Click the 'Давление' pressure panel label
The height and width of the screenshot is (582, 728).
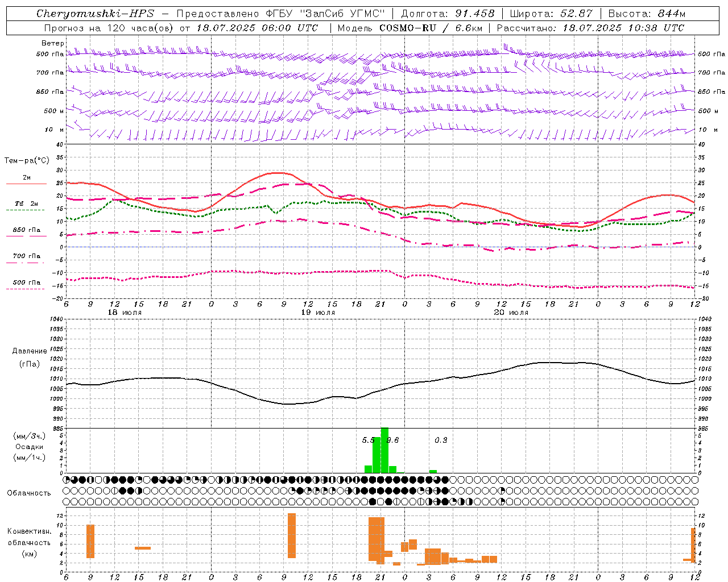30,351
